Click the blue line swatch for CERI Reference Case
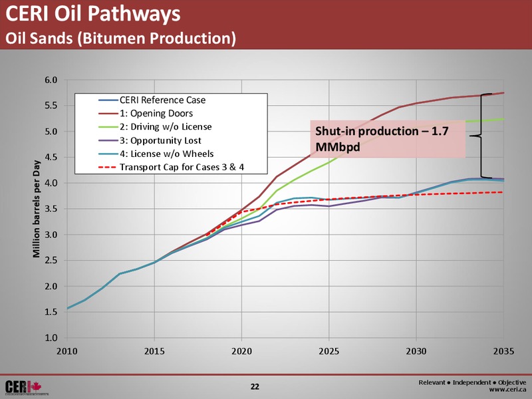 tap(108, 100)
